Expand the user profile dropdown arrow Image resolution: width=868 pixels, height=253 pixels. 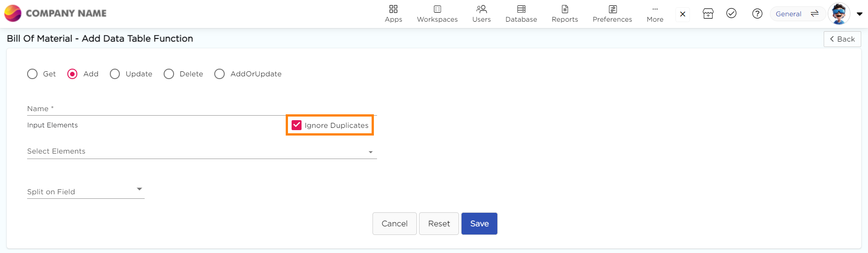[x=859, y=14]
